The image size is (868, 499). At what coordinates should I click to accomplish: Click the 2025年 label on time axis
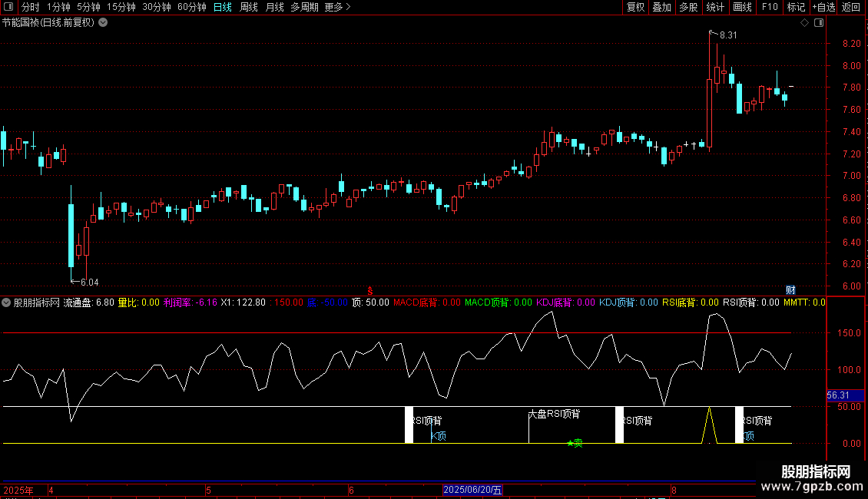click(x=18, y=490)
